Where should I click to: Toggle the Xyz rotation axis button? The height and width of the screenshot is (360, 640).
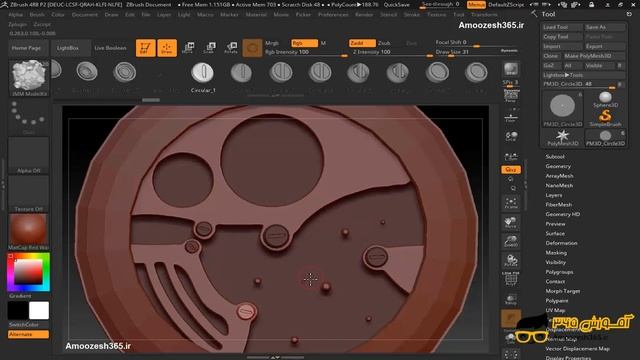511,169
